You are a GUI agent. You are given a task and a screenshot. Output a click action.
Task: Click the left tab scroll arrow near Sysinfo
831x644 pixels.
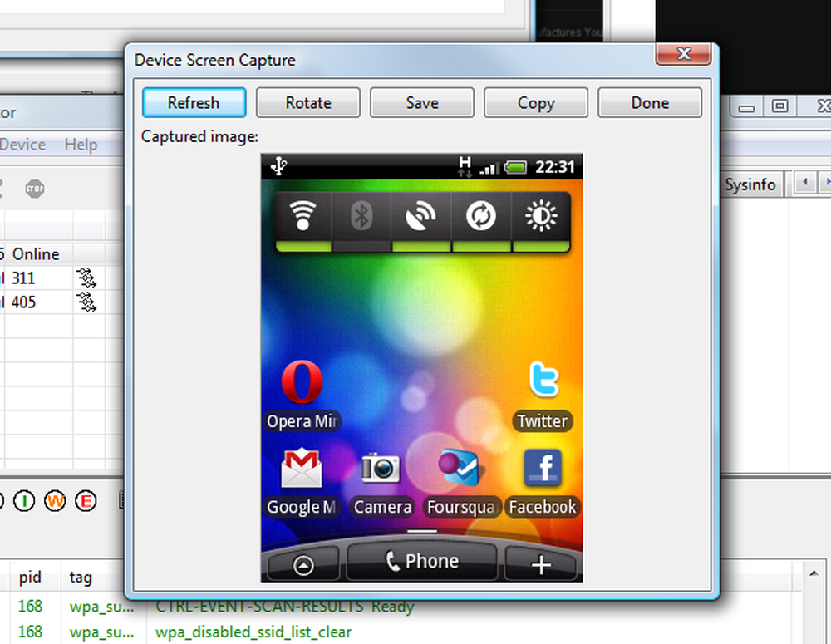click(x=805, y=182)
